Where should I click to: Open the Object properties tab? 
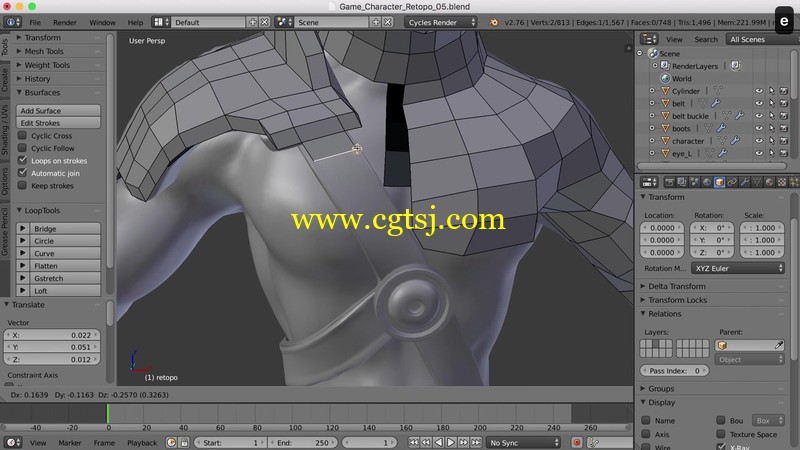coord(719,182)
